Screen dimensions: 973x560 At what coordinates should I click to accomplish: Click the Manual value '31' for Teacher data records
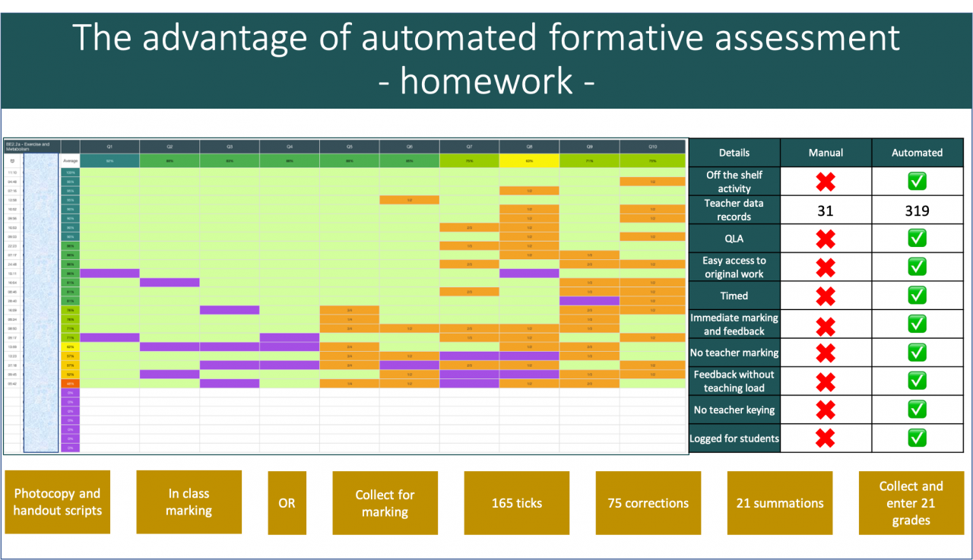826,210
